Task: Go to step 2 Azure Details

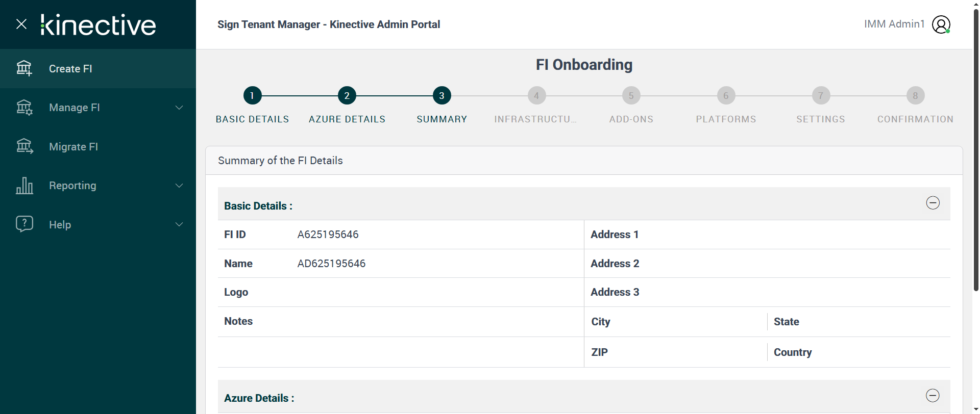Action: 347,95
